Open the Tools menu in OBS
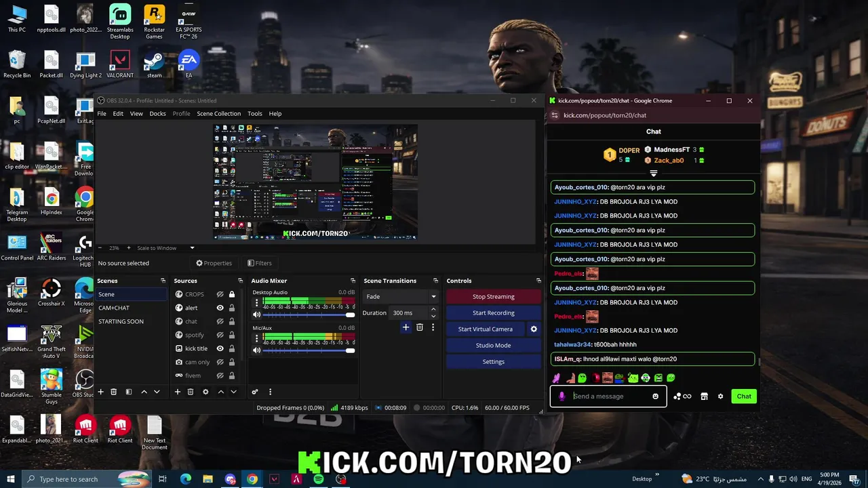 (255, 114)
